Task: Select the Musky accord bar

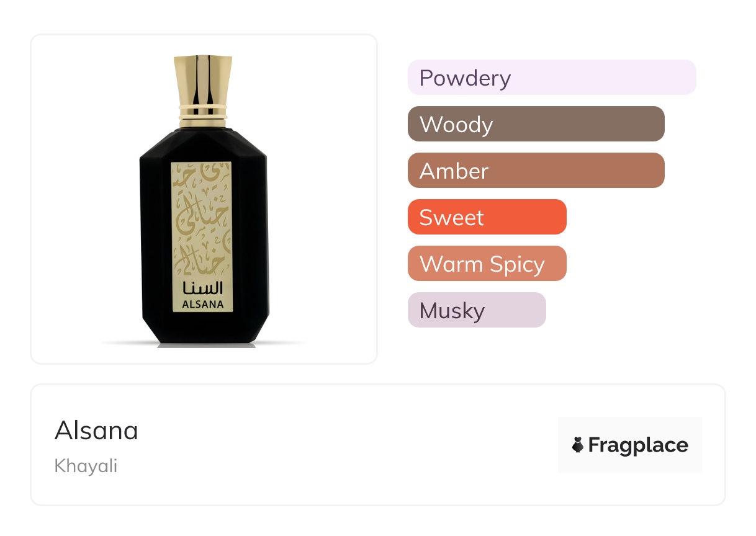Action: pos(476,310)
